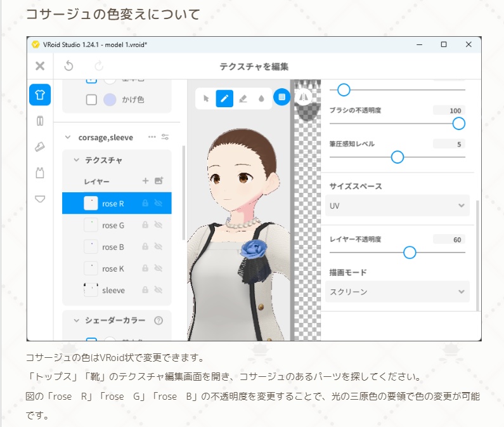The height and width of the screenshot is (427, 504).
Task: Toggle visibility of rose B layer
Action: click(158, 246)
